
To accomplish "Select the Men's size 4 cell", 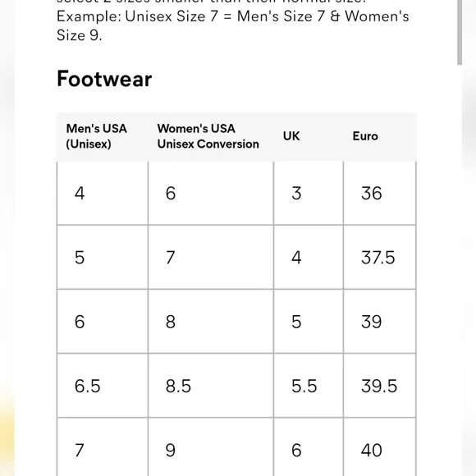I will (103, 193).
